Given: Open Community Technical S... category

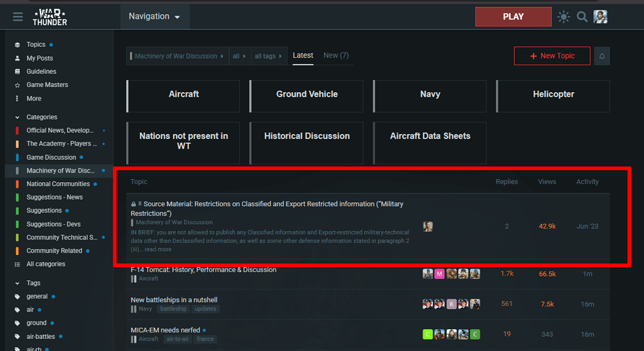Looking at the screenshot, I should (x=62, y=237).
